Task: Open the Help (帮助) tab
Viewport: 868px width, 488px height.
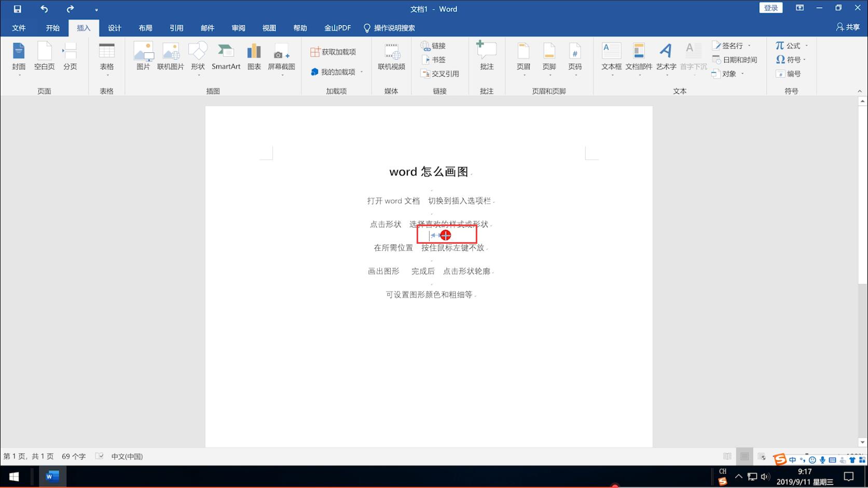Action: (x=300, y=28)
